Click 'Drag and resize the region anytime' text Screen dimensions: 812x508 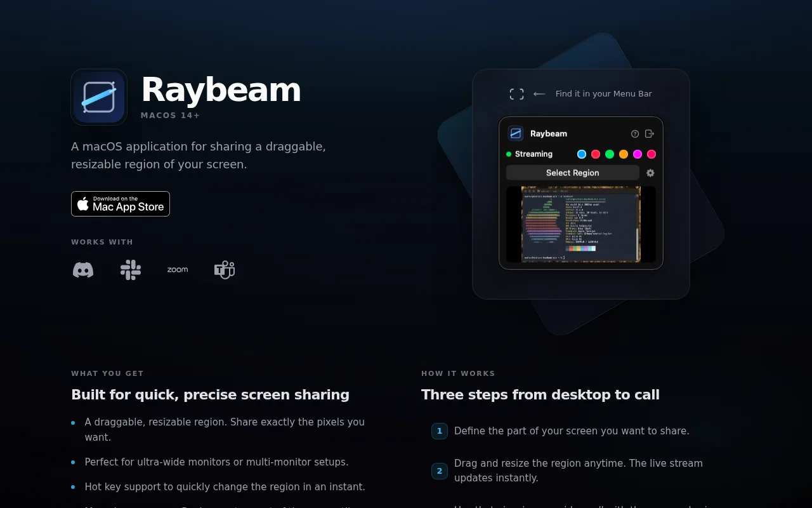579,471
